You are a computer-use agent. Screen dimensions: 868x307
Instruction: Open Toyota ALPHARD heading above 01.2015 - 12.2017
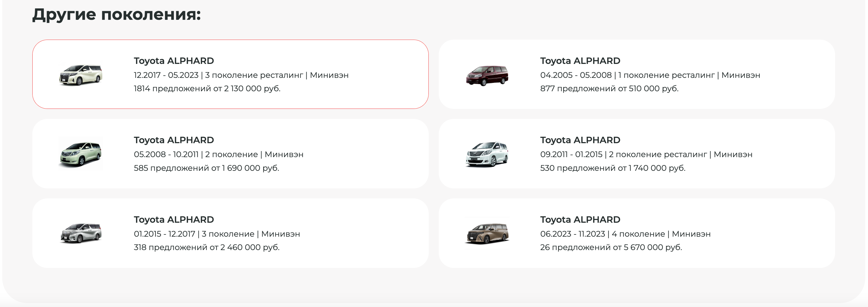point(174,220)
